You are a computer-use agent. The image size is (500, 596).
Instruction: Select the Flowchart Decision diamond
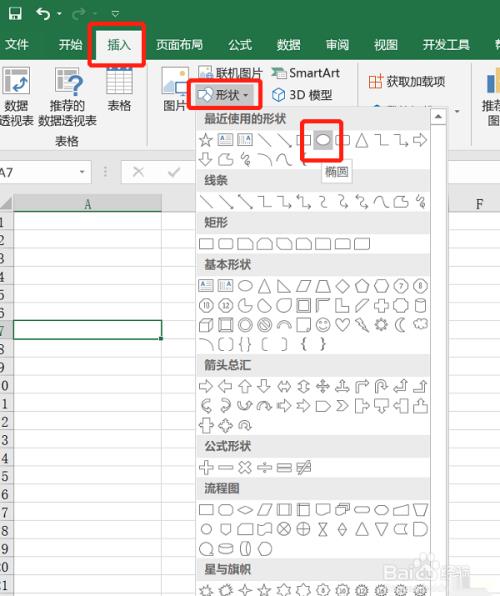245,510
